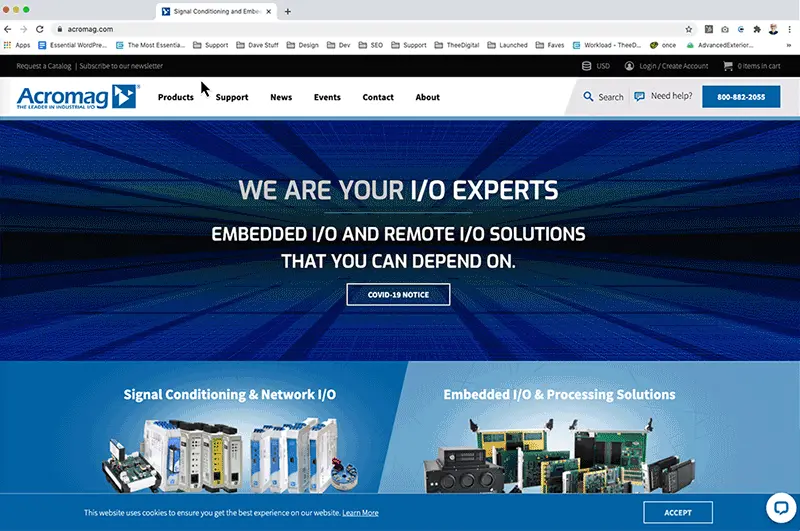The width and height of the screenshot is (800, 531).
Task: Click the Acromag logo
Action: pyautogui.click(x=78, y=97)
